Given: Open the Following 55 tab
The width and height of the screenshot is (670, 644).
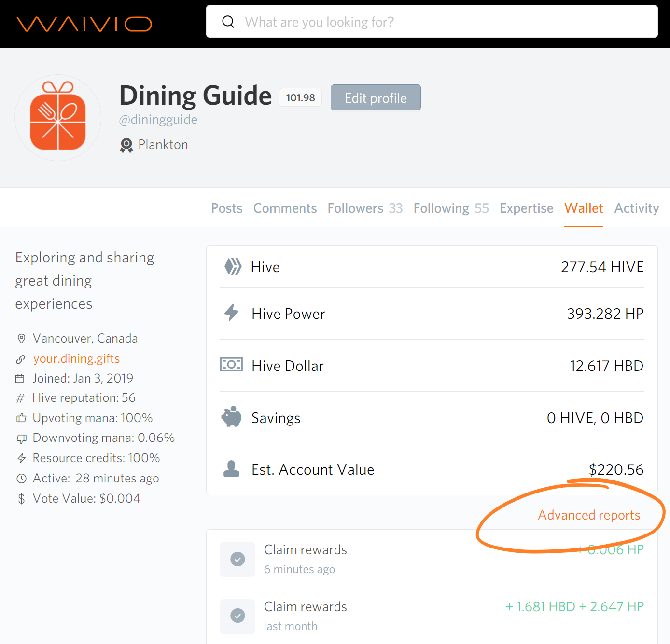Looking at the screenshot, I should 451,208.
